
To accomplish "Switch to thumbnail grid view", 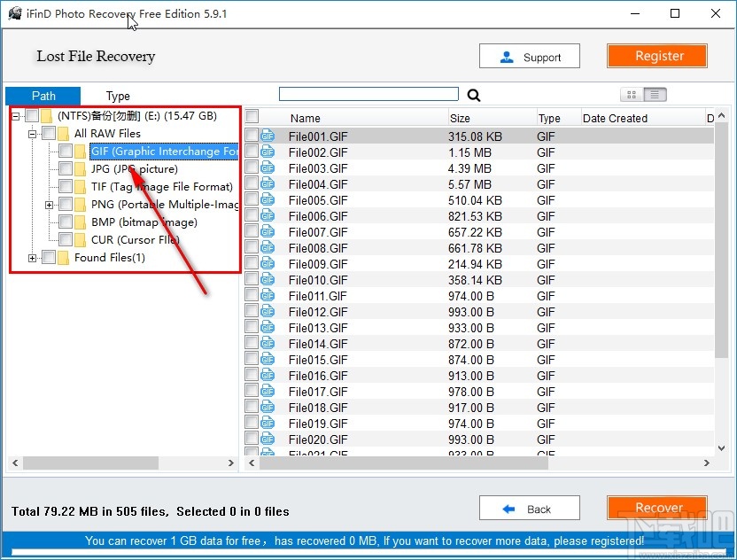I will [632, 95].
